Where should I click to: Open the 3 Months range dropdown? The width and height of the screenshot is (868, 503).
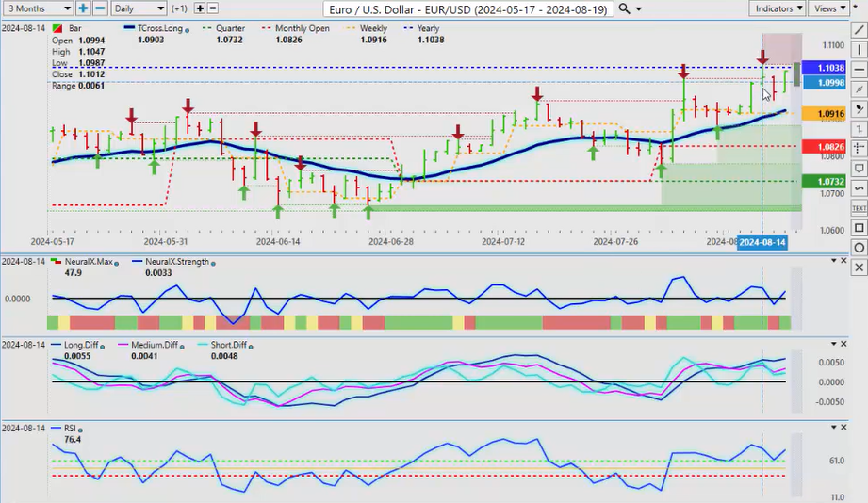click(36, 8)
